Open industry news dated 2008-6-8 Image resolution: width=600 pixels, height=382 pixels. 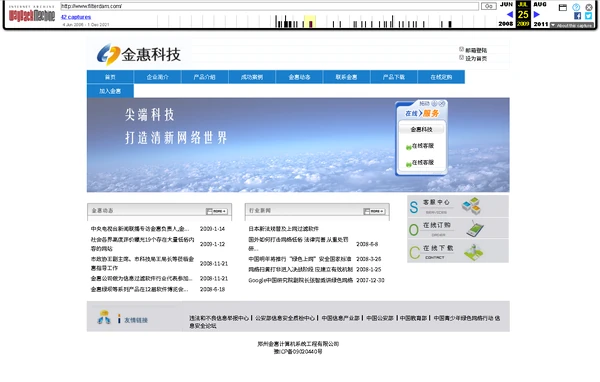tap(298, 244)
